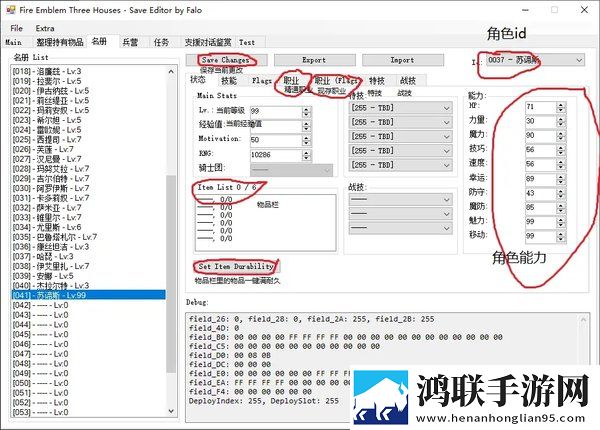Open the File menu
The image size is (600, 430).
pyautogui.click(x=16, y=28)
